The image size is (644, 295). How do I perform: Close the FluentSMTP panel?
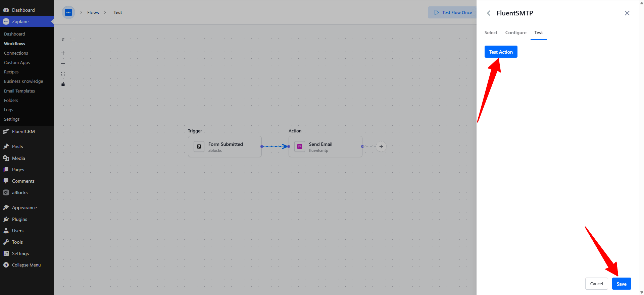(x=627, y=13)
